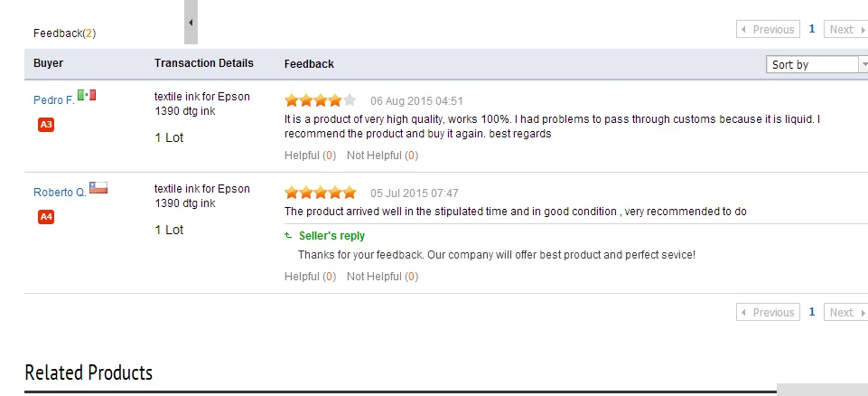Image resolution: width=868 pixels, height=396 pixels.
Task: Click the Sort by dropdown arrow
Action: 863,64
